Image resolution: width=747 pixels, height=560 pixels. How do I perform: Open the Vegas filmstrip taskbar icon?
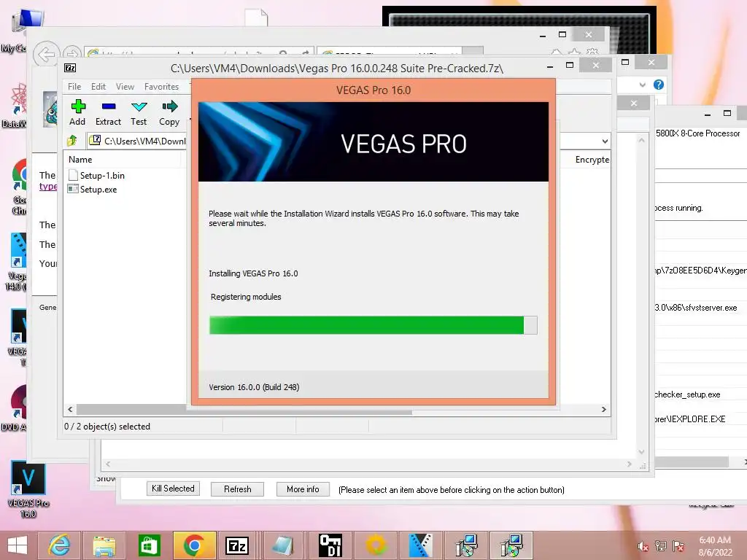click(421, 545)
